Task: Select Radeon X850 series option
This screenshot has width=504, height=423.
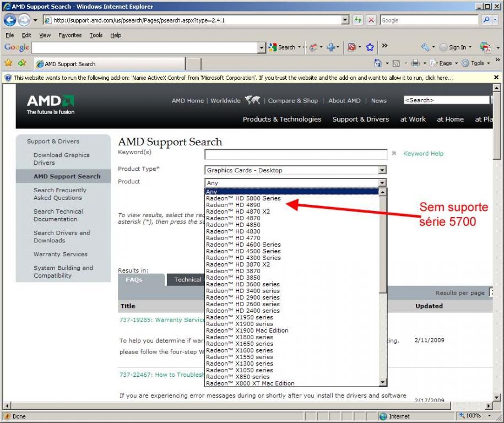Action: [x=292, y=377]
